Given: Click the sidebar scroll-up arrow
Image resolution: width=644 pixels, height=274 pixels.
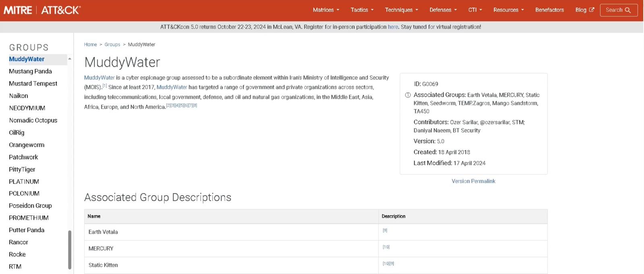Looking at the screenshot, I should pos(70,59).
